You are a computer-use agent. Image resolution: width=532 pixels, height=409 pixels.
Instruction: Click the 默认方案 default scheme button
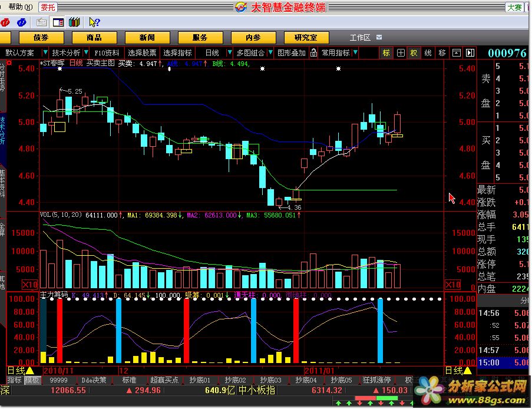(x=20, y=53)
